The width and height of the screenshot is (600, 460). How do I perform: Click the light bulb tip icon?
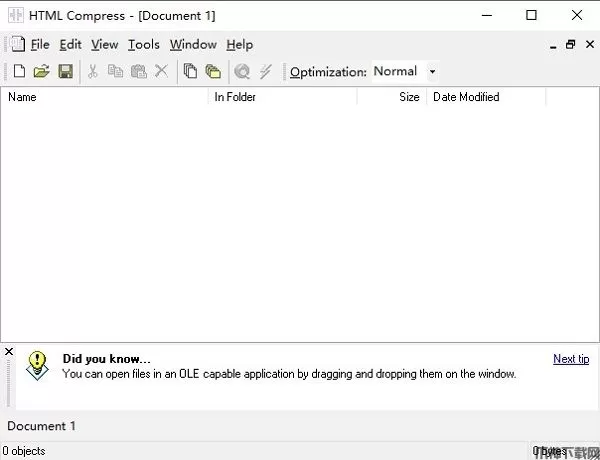37,366
